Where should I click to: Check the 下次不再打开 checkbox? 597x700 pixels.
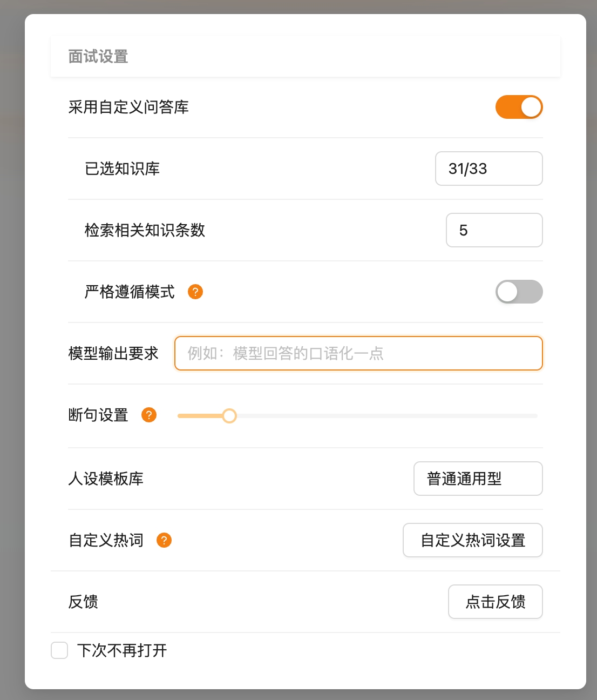click(59, 651)
